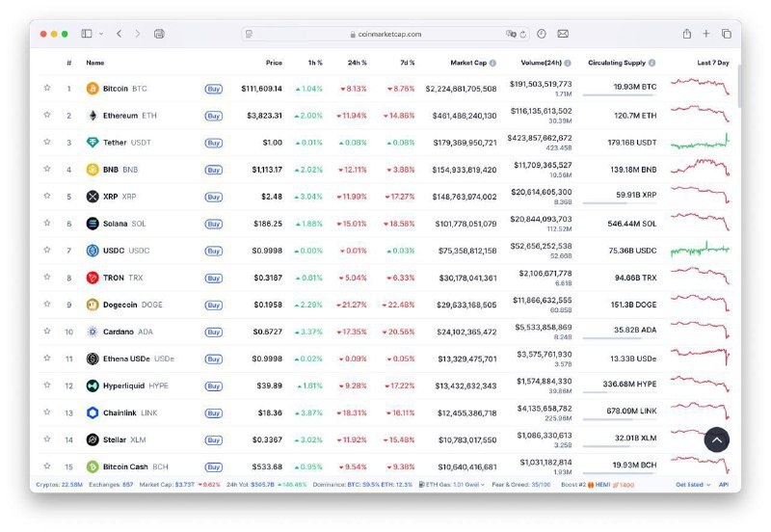Screen dimensions: 771x532
Task: Reload the page
Action: 523,34
